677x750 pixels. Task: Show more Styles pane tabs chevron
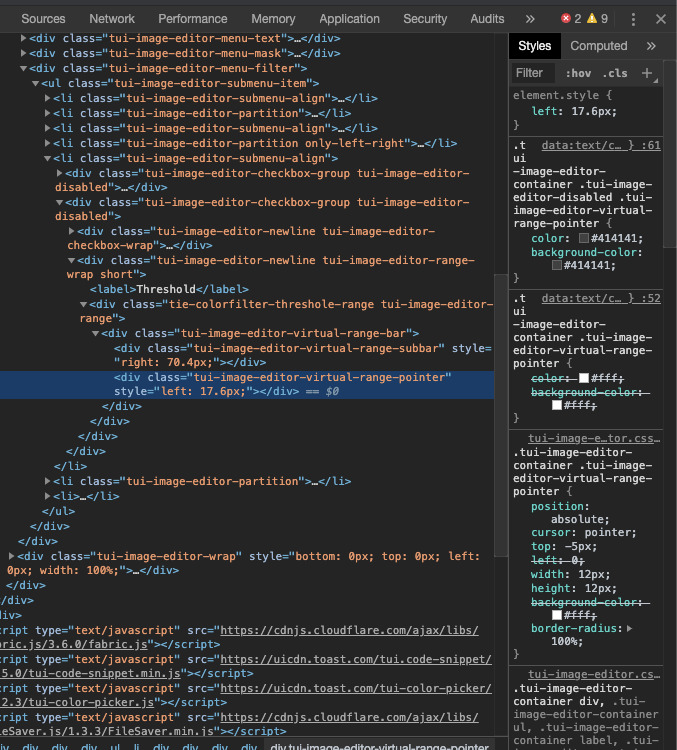[651, 46]
